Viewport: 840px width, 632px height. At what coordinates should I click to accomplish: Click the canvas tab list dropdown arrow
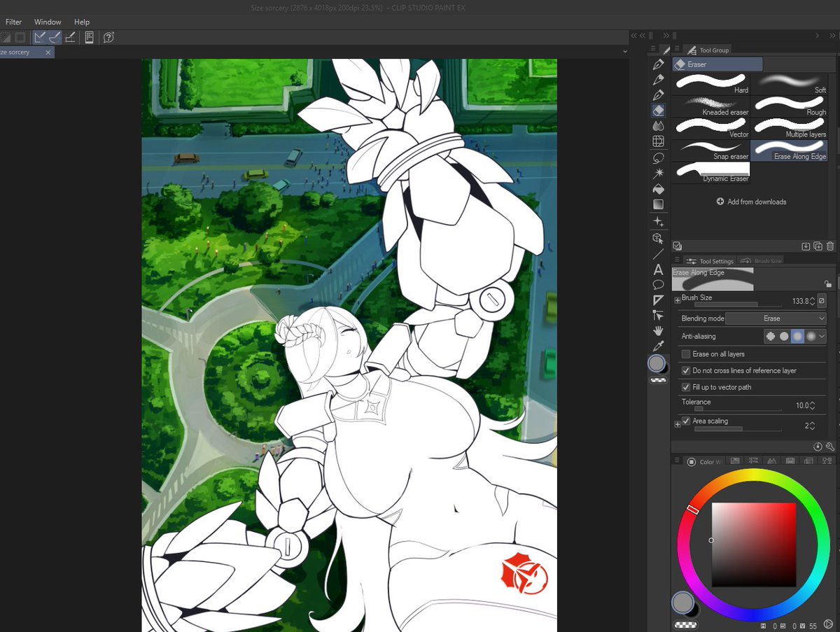[x=624, y=52]
